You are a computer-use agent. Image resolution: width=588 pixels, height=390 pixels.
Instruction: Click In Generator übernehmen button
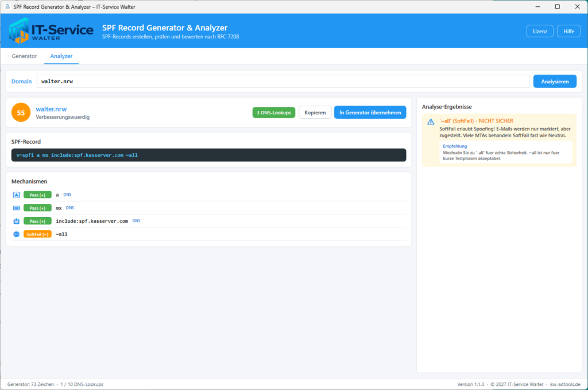[x=370, y=113]
